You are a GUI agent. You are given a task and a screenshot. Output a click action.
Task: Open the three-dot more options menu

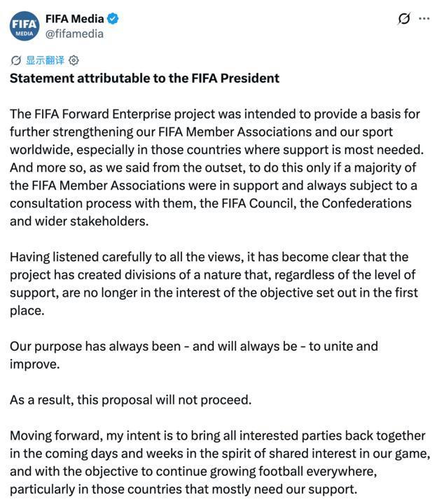[424, 19]
